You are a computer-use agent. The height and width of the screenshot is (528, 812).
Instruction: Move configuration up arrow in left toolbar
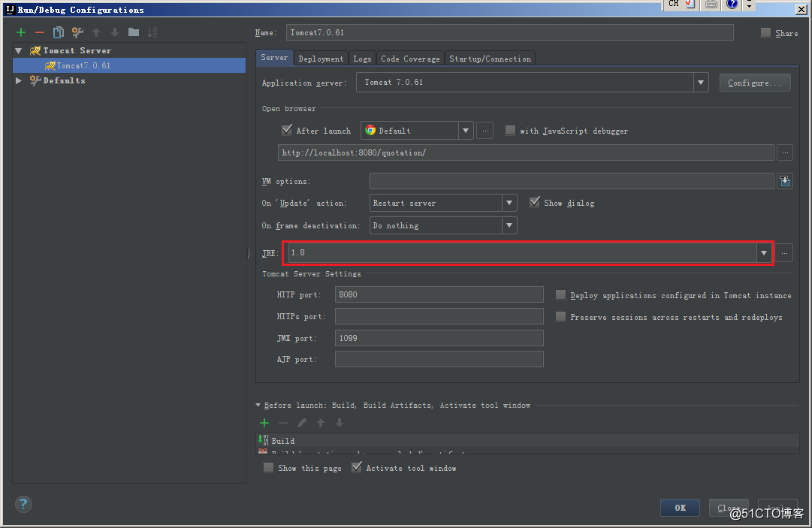pyautogui.click(x=96, y=32)
